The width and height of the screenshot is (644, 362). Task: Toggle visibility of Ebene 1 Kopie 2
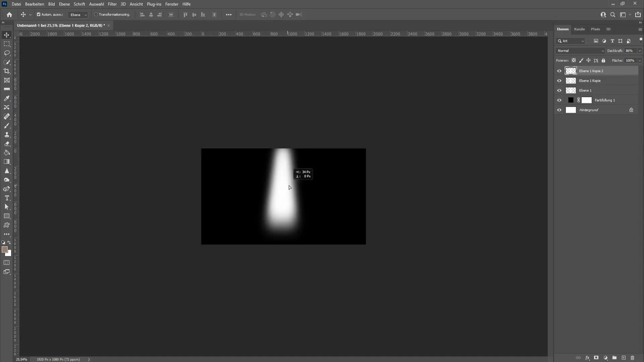(559, 71)
